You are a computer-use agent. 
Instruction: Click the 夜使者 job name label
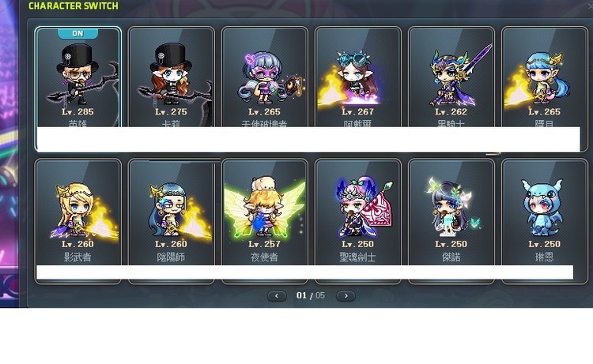click(264, 257)
